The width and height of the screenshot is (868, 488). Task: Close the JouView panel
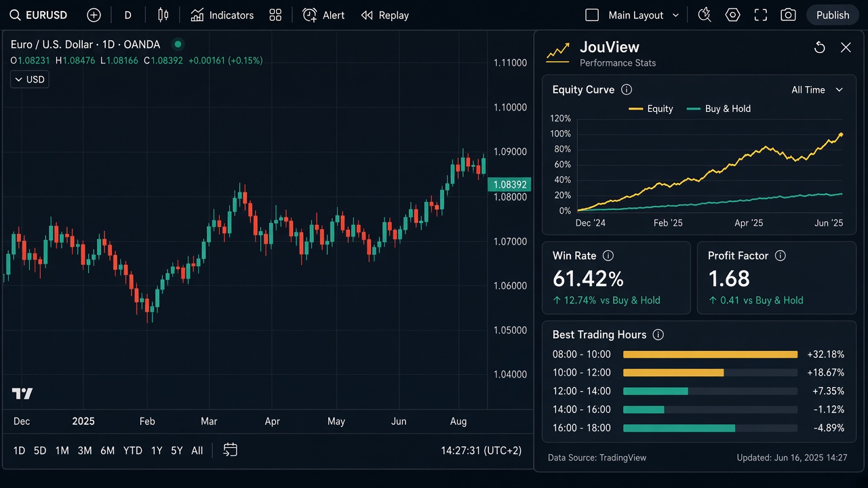coord(846,47)
